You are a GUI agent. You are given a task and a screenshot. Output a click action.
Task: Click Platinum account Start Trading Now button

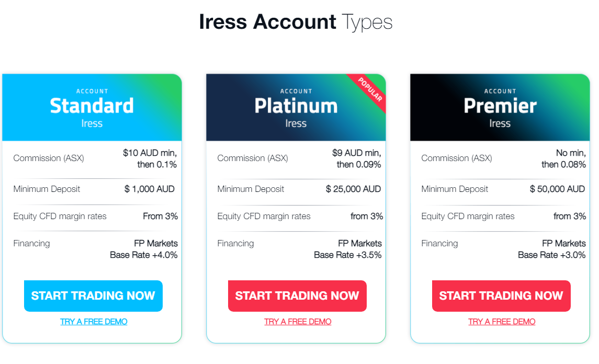(297, 295)
